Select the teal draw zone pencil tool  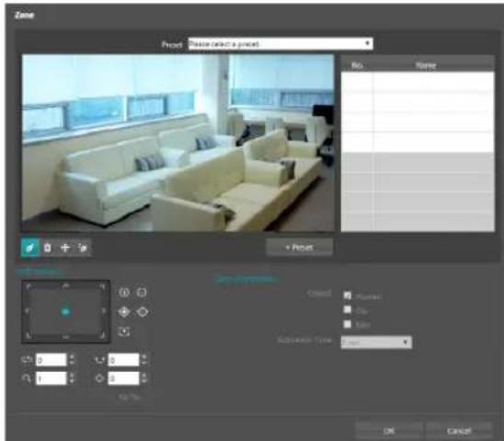[30, 248]
